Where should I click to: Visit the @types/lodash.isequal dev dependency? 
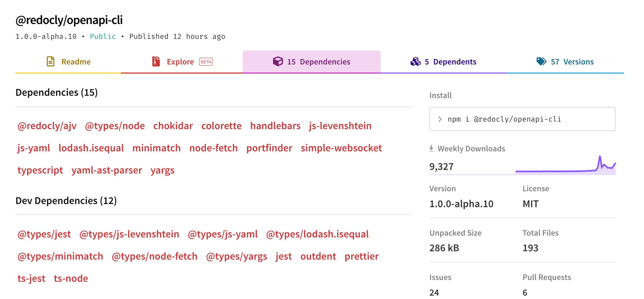(317, 234)
